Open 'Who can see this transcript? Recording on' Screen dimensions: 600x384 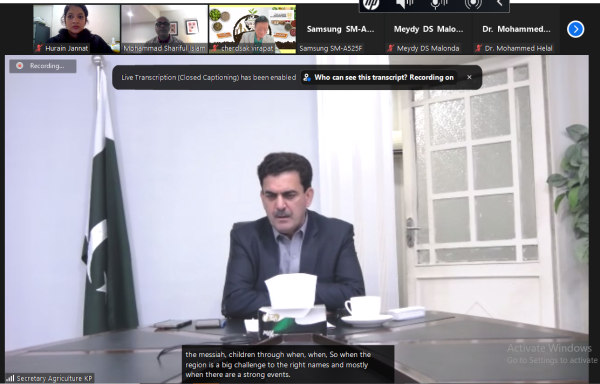(379, 77)
